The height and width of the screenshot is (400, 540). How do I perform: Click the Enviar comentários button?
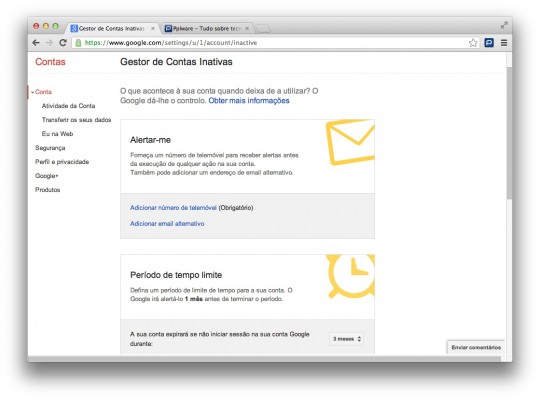(476, 347)
